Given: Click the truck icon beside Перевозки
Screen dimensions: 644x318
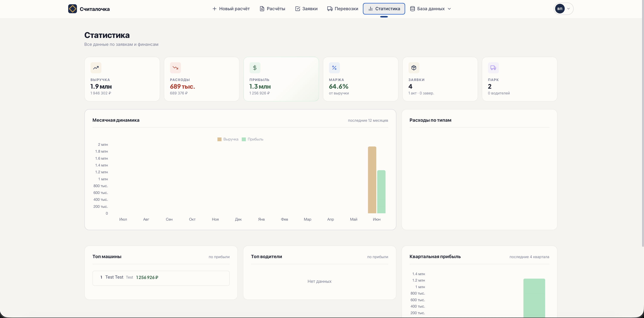Looking at the screenshot, I should click(x=330, y=9).
